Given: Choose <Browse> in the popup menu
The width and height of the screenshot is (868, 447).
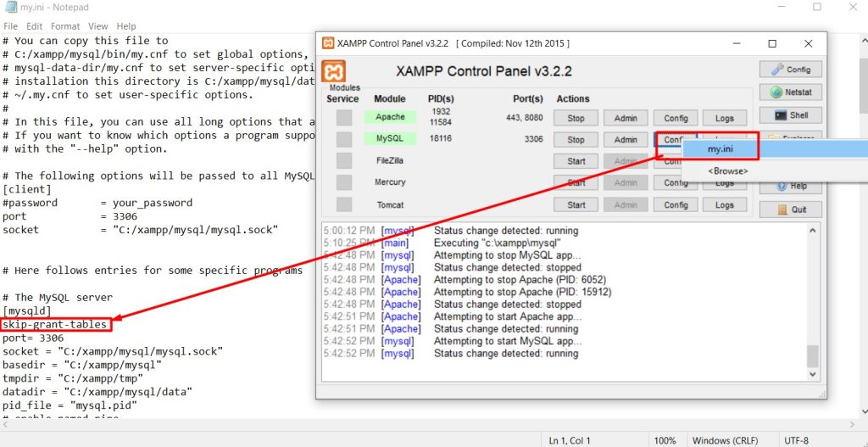Looking at the screenshot, I should (728, 171).
